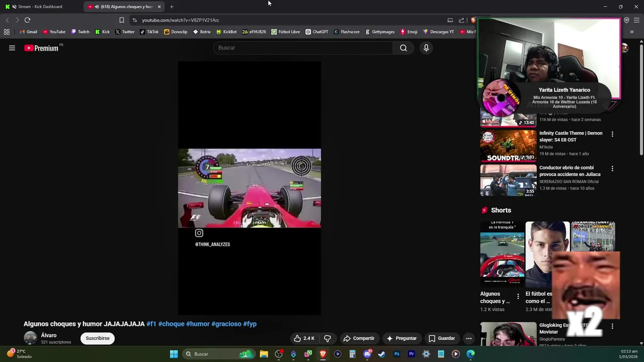Open options for Algunos choques short
The height and width of the screenshot is (362, 644).
pyautogui.click(x=518, y=297)
